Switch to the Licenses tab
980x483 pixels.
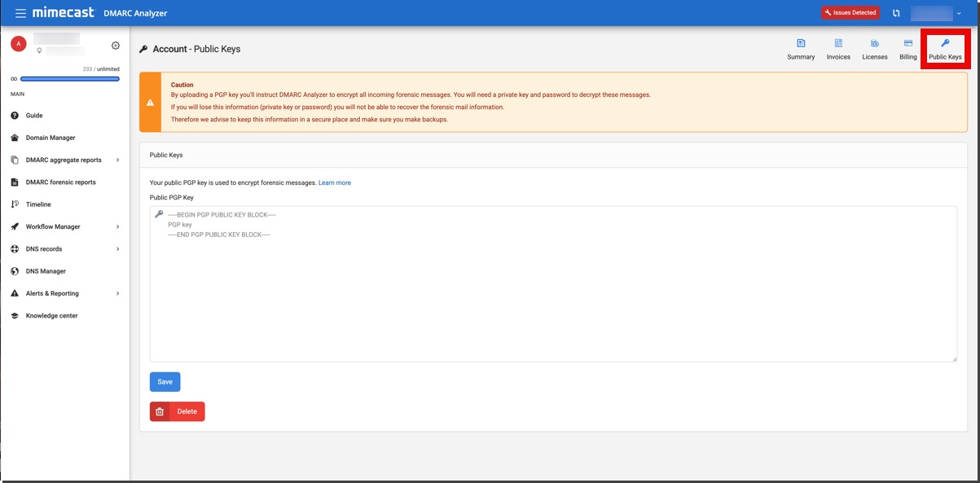[x=875, y=49]
